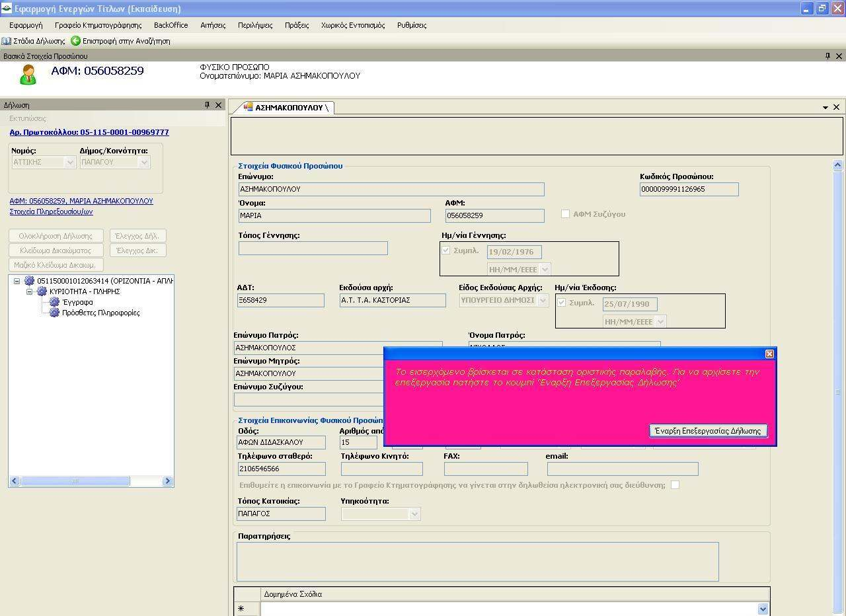
Task: Close the Δήλωση side panel
Action: pyautogui.click(x=219, y=105)
